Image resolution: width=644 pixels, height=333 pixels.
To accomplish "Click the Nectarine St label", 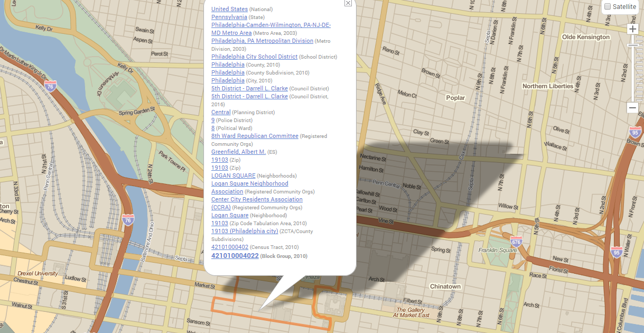I will point(373,158).
